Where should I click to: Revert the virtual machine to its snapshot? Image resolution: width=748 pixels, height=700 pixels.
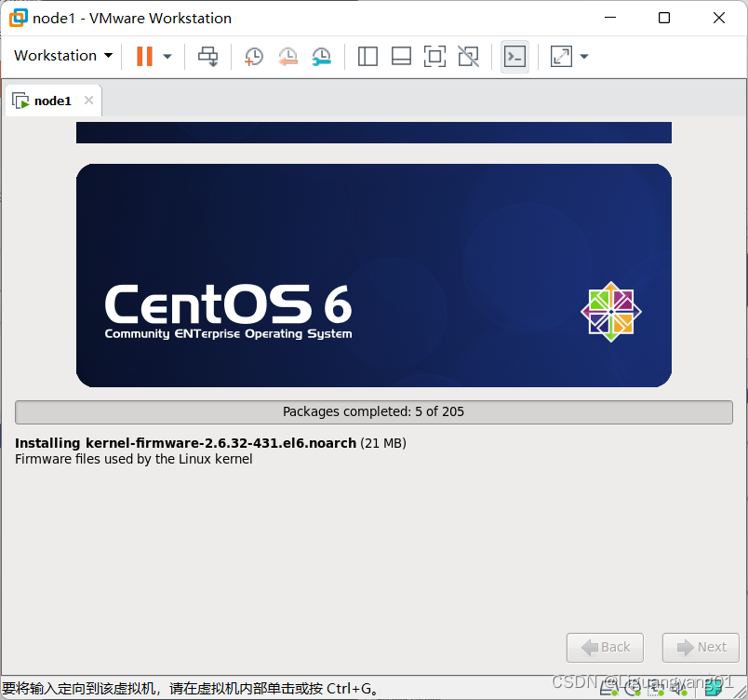coord(287,56)
